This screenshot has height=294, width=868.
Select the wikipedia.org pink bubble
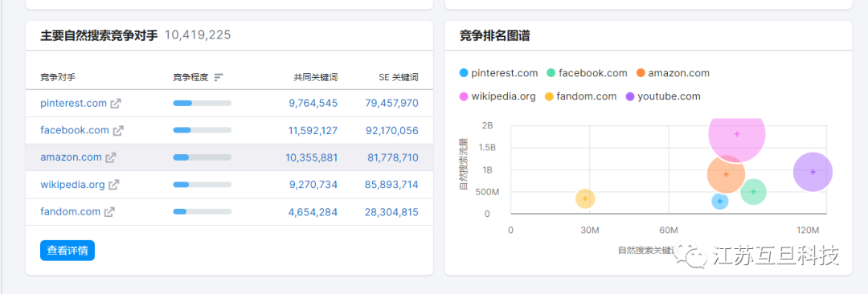coord(737,134)
